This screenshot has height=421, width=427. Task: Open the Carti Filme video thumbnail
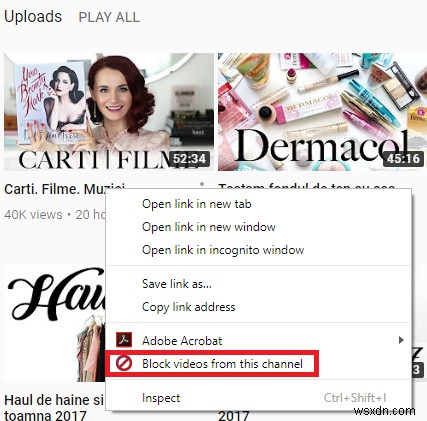point(109,112)
